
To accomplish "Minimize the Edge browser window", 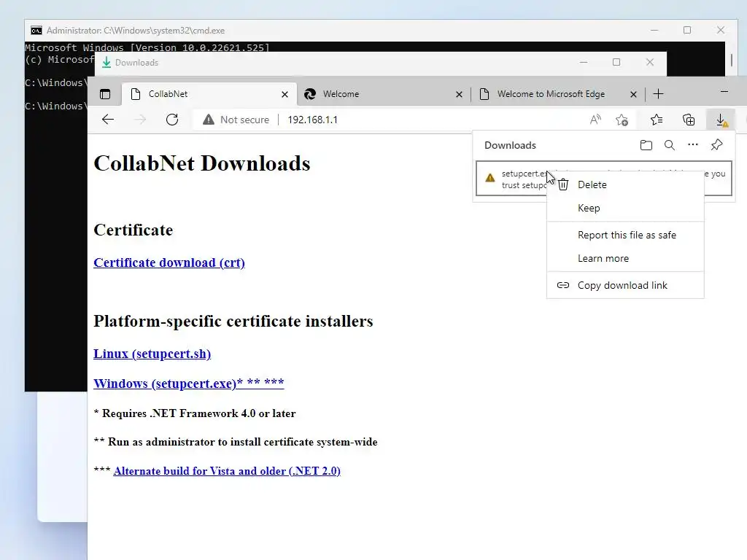I will click(x=724, y=91).
